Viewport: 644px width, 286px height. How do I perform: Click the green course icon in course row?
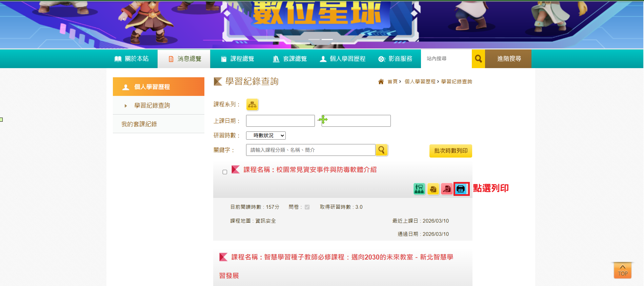pos(419,189)
